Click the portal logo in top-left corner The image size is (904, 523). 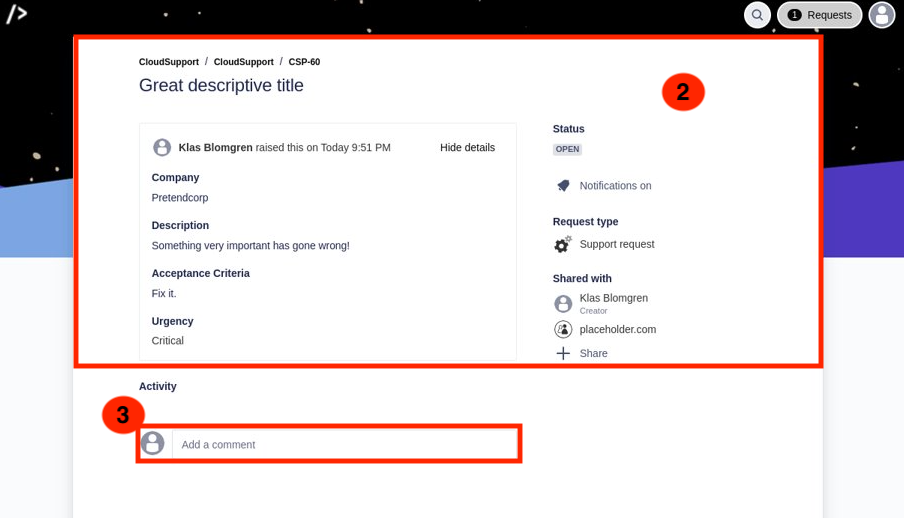point(17,14)
